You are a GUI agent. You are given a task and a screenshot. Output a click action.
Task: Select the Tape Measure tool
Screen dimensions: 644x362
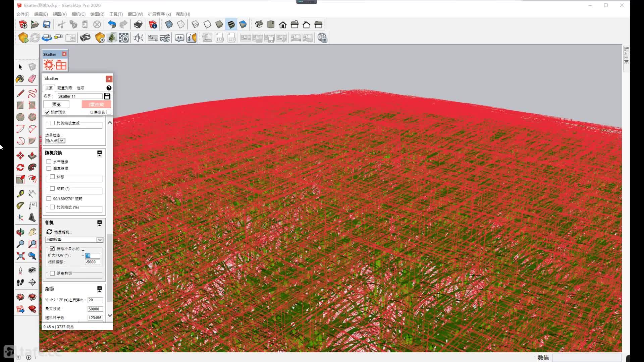click(x=20, y=194)
